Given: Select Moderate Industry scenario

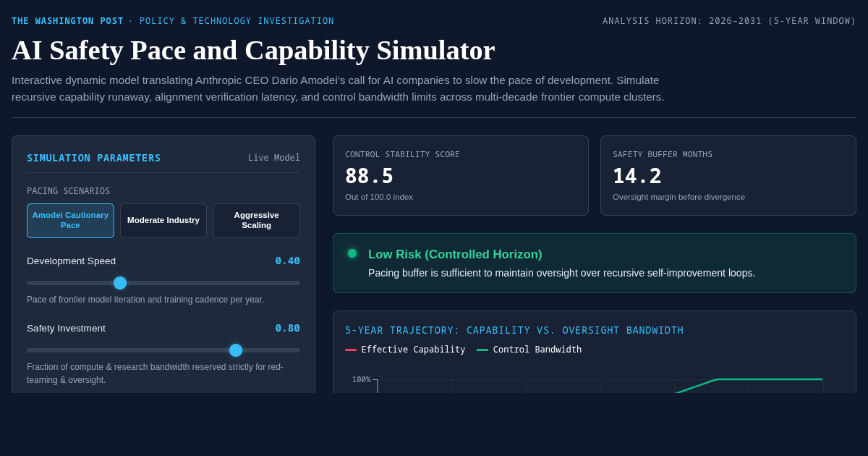Looking at the screenshot, I should 163,221.
